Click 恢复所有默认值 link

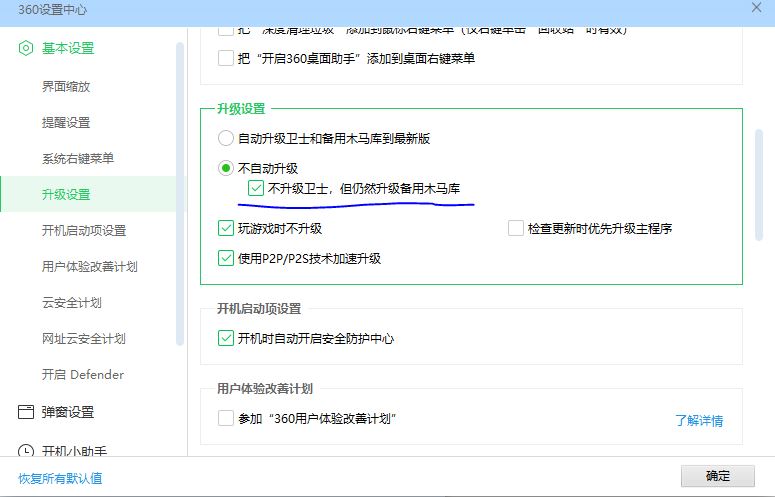pos(60,478)
